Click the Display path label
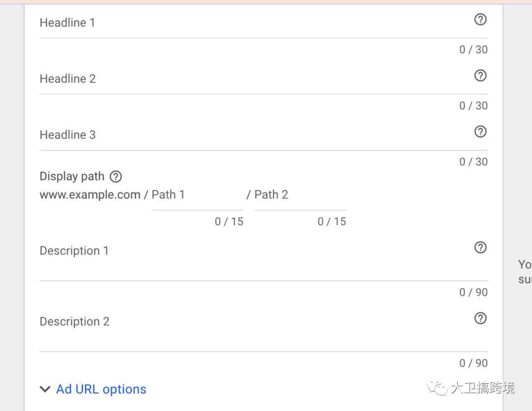Image resolution: width=532 pixels, height=411 pixels. point(72,176)
